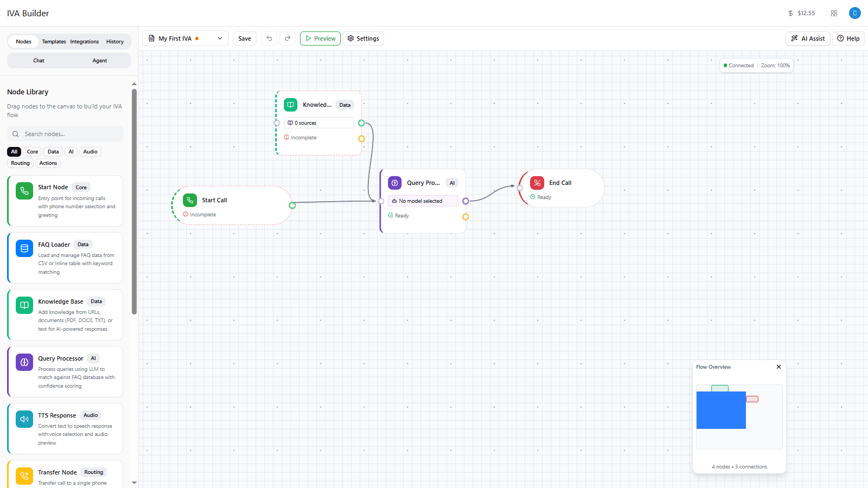Switch to the Templates tab
The image size is (868, 488).
54,41
